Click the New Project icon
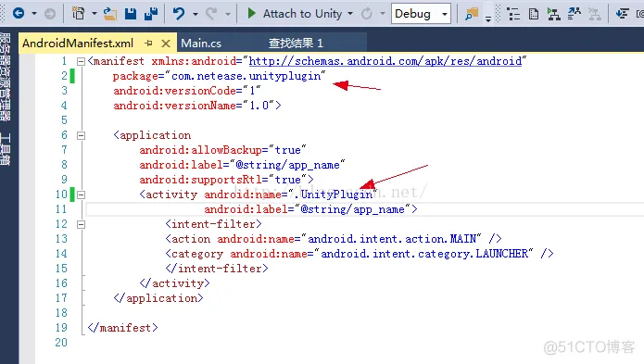The height and width of the screenshot is (364, 644). click(x=78, y=14)
